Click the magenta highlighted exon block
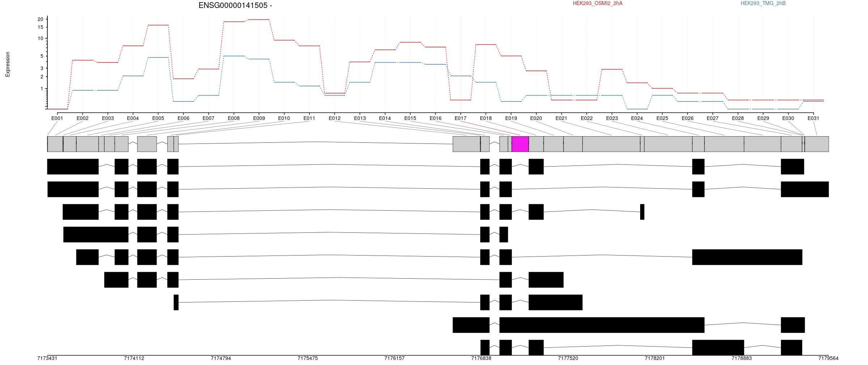The width and height of the screenshot is (868, 365). 520,144
